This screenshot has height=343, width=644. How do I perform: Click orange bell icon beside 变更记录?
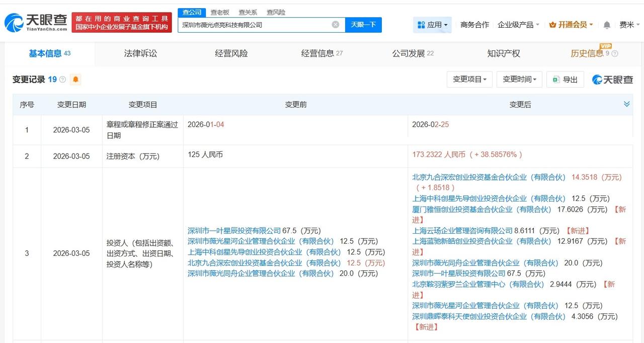point(76,79)
